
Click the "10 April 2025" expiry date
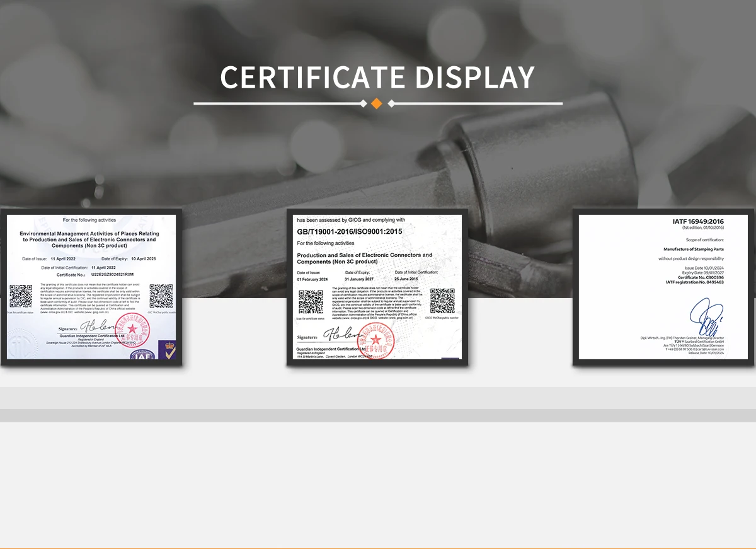pyautogui.click(x=143, y=259)
